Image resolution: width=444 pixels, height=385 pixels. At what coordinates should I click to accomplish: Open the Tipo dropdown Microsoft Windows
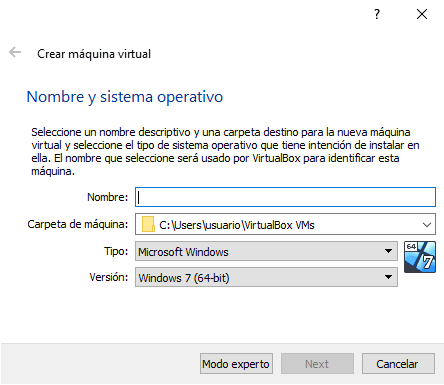point(266,251)
